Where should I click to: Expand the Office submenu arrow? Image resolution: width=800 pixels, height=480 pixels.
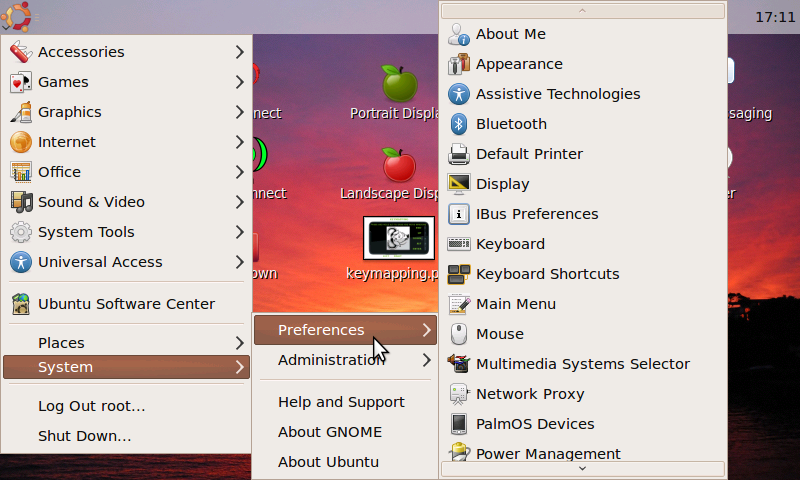239,172
